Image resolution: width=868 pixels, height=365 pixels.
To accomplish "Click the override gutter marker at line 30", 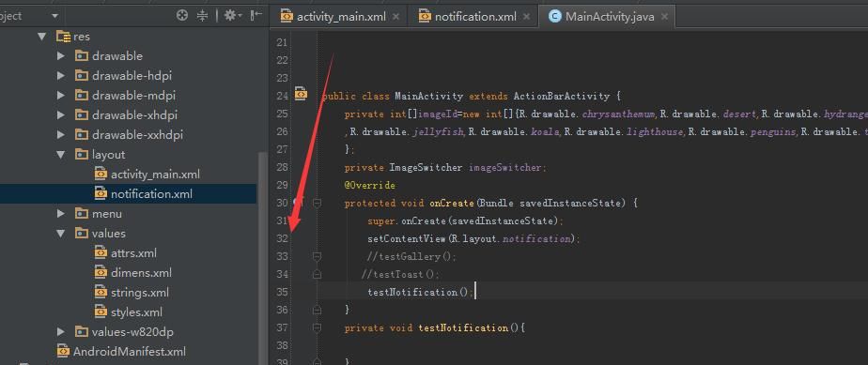I will point(298,203).
